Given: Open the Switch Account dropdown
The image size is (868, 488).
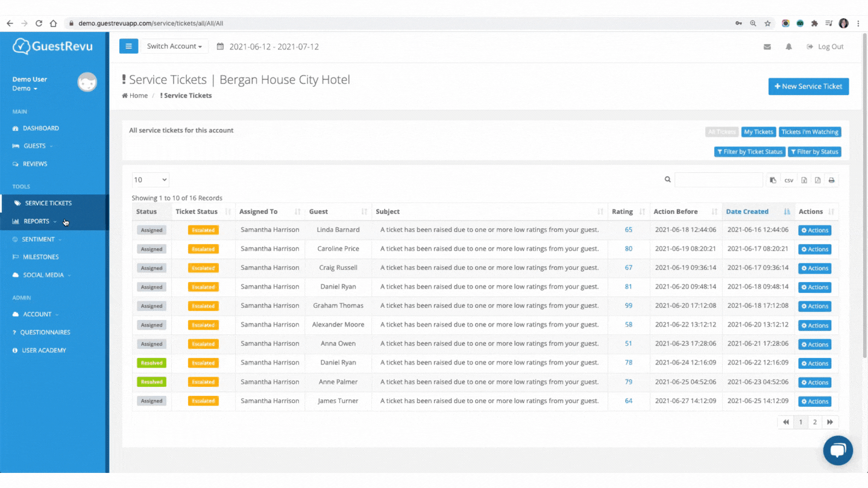Looking at the screenshot, I should click(x=174, y=46).
